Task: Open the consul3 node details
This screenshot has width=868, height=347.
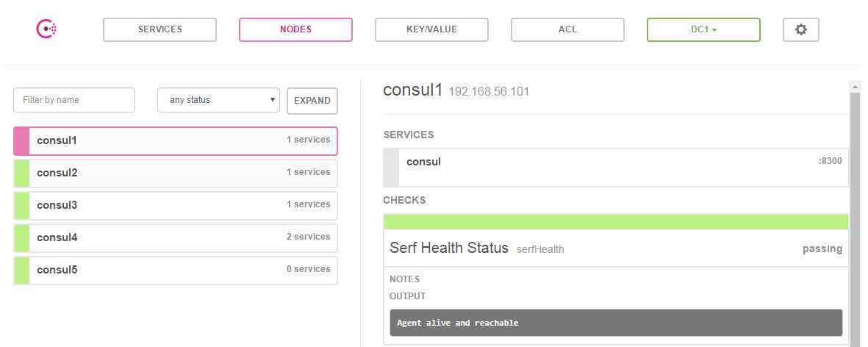Action: pos(176,205)
